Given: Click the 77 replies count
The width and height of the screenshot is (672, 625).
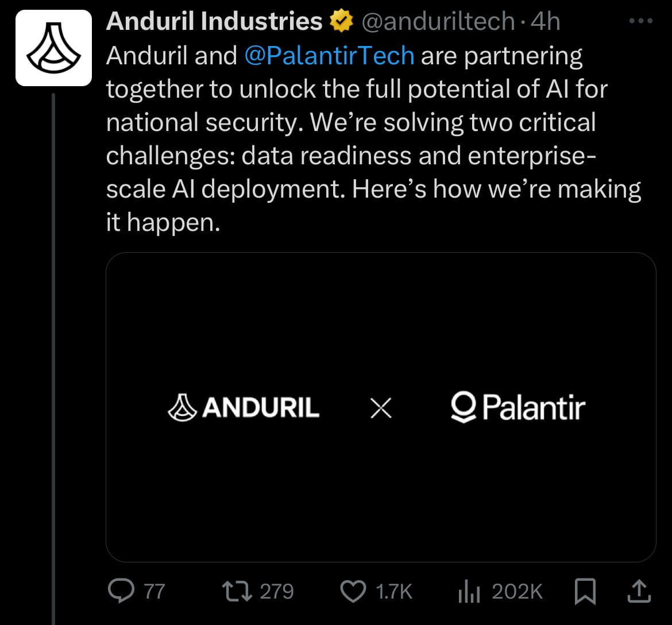Looking at the screenshot, I should point(155,592).
